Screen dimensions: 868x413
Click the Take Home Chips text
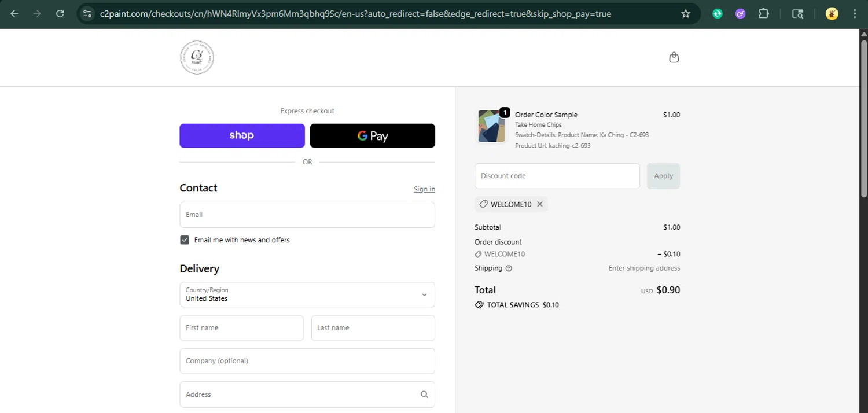[x=538, y=125]
